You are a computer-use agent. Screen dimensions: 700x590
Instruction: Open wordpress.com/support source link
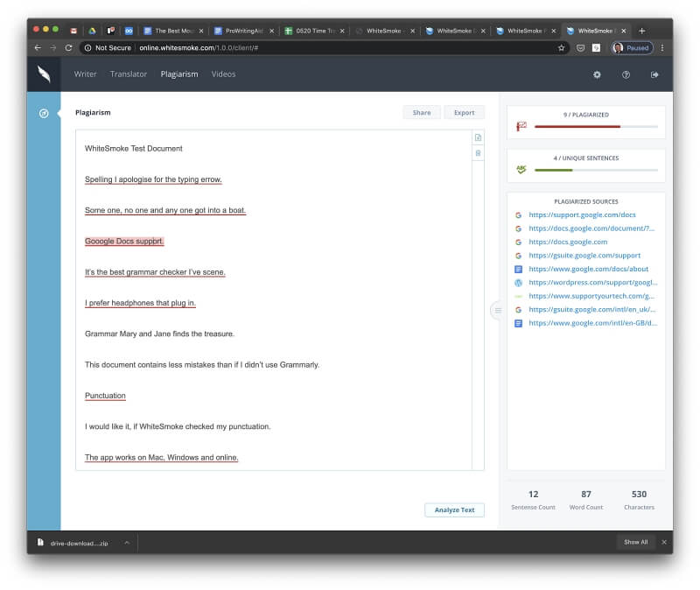593,282
